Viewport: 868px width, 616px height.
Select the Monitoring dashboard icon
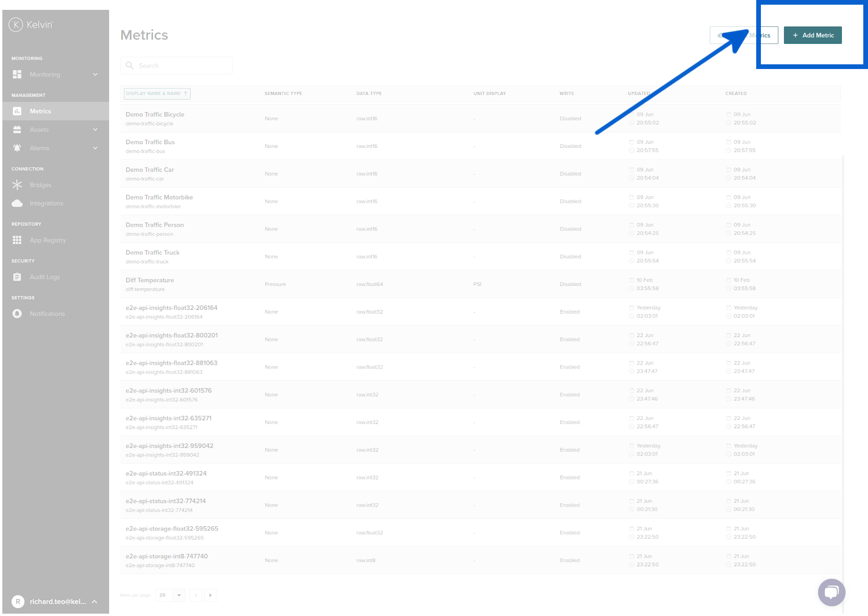pyautogui.click(x=17, y=74)
